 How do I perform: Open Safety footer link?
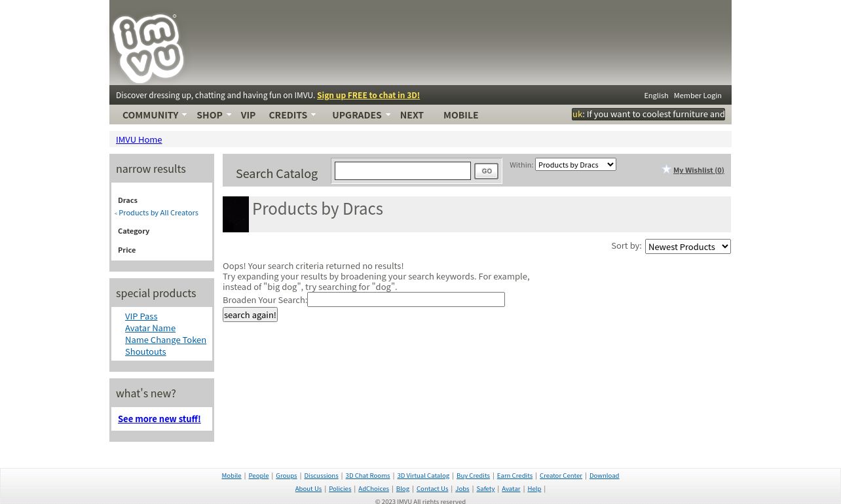(x=485, y=489)
